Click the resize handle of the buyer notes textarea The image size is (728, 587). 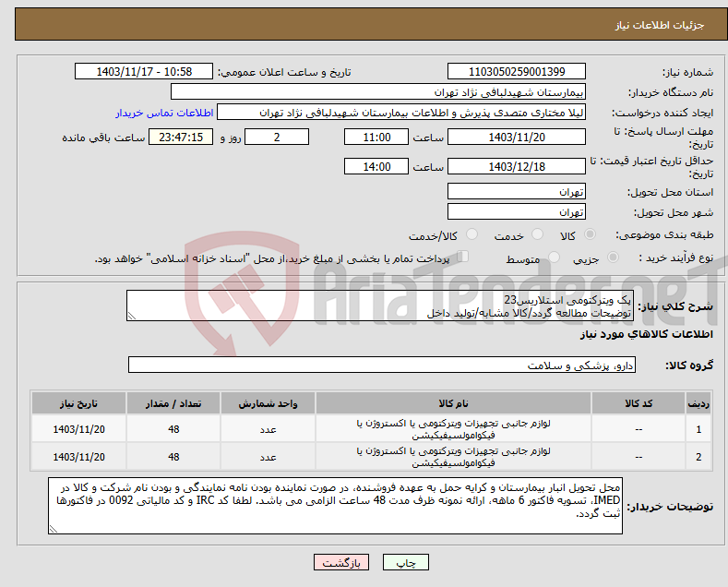coord(54,529)
